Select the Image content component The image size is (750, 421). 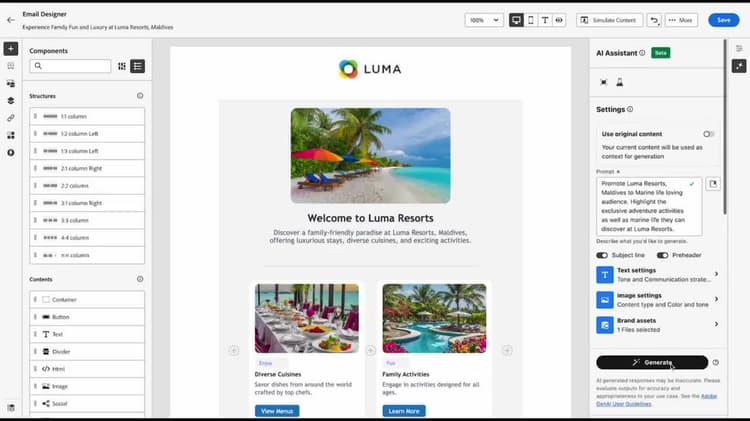point(87,386)
